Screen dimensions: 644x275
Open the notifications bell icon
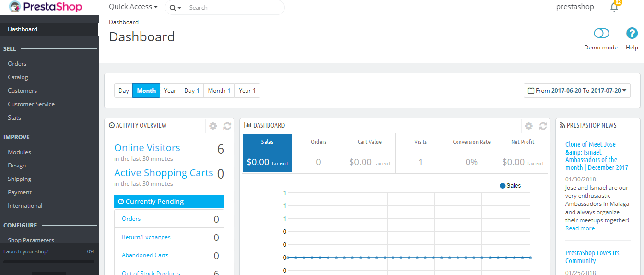pyautogui.click(x=614, y=7)
